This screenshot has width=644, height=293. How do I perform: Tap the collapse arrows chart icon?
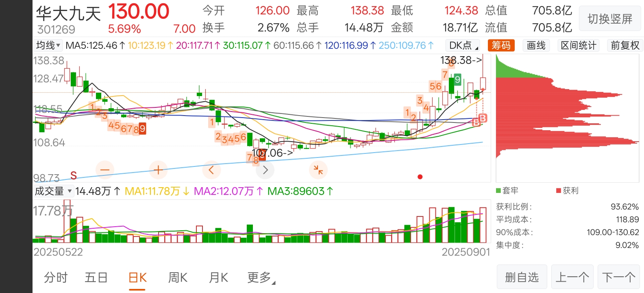[x=318, y=170]
